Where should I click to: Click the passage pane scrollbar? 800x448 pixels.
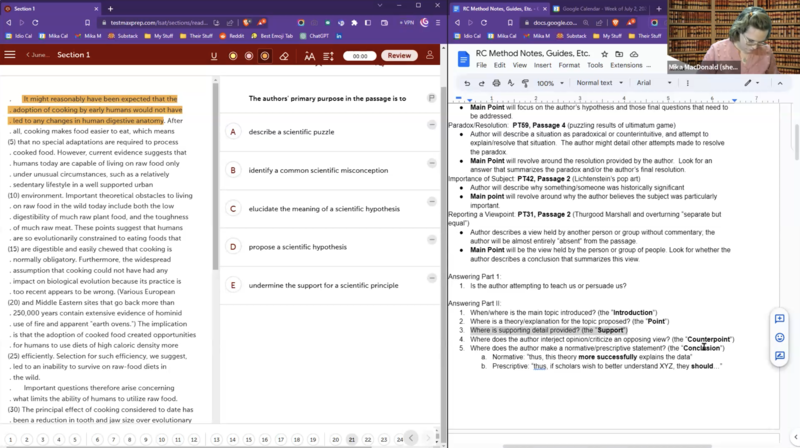pos(213,200)
